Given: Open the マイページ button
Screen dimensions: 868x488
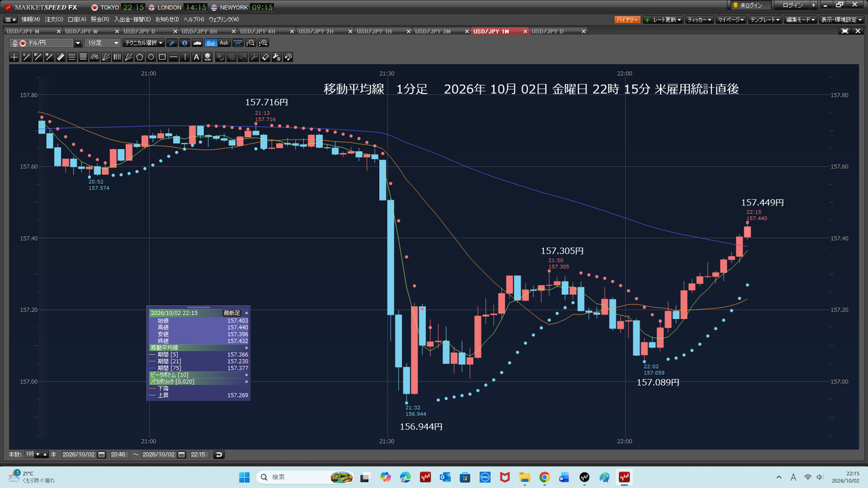Looking at the screenshot, I should (x=731, y=20).
